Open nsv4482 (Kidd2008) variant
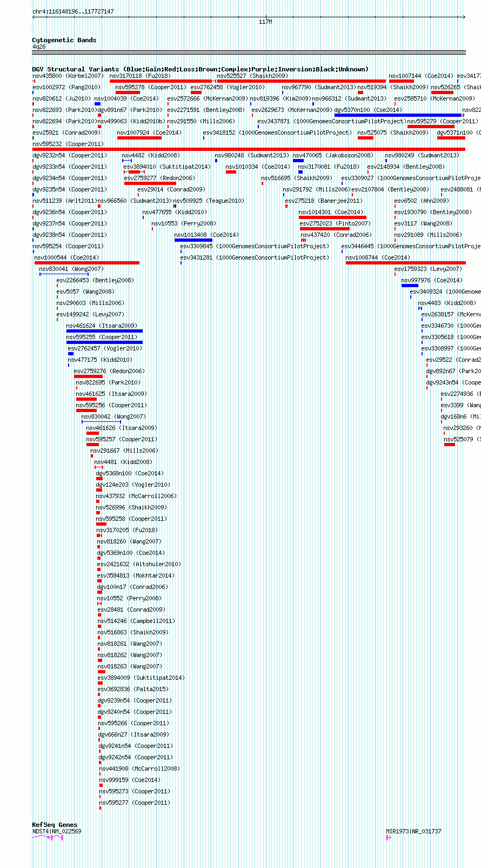 [x=151, y=155]
